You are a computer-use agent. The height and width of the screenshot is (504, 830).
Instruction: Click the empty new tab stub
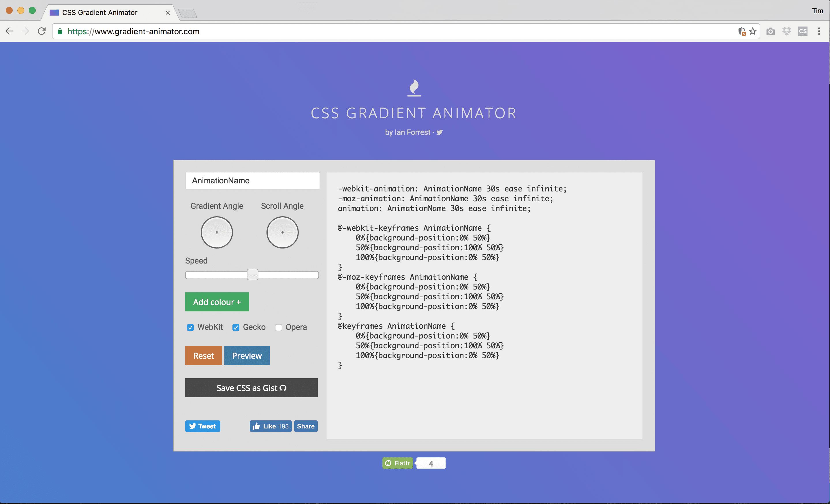coord(188,14)
